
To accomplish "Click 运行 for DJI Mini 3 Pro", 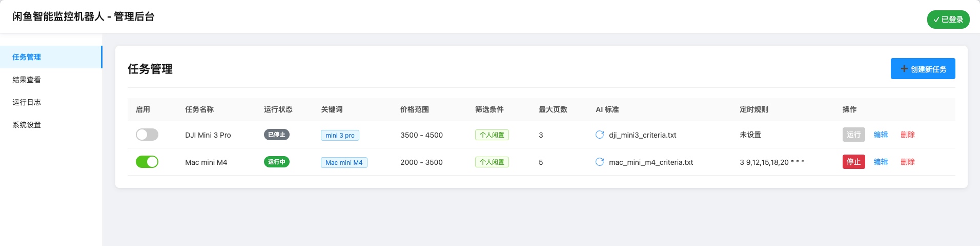I will (854, 135).
